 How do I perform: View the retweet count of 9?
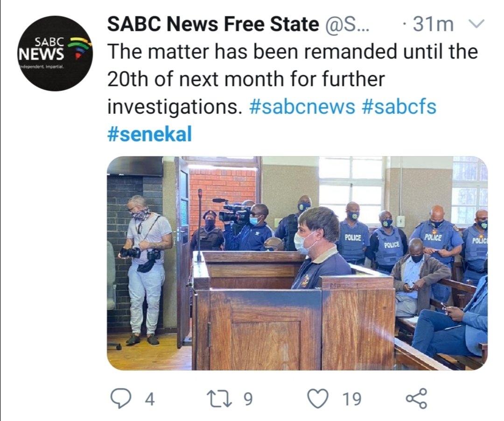click(x=248, y=399)
